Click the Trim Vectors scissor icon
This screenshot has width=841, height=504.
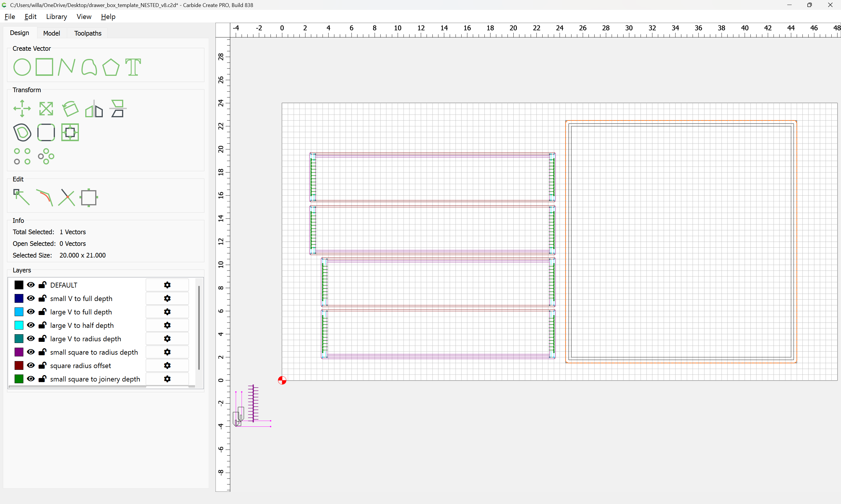67,197
